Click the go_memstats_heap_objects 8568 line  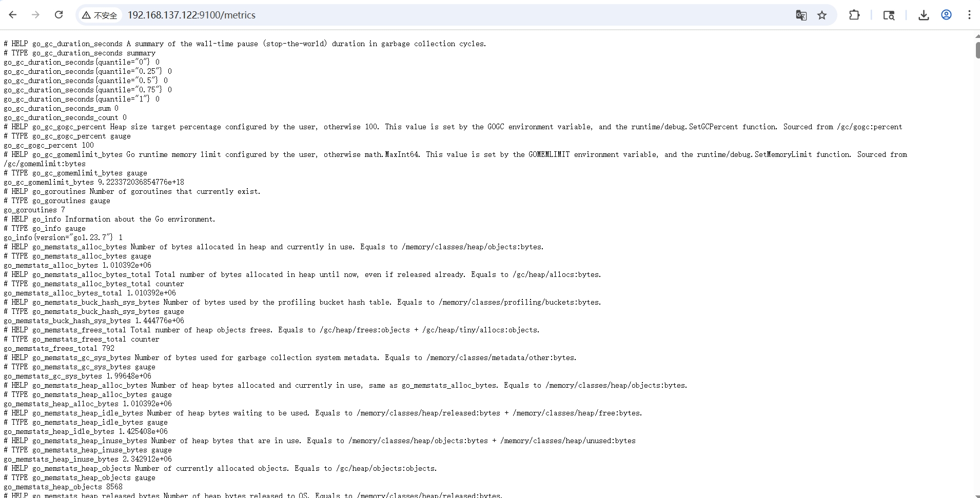[63, 487]
